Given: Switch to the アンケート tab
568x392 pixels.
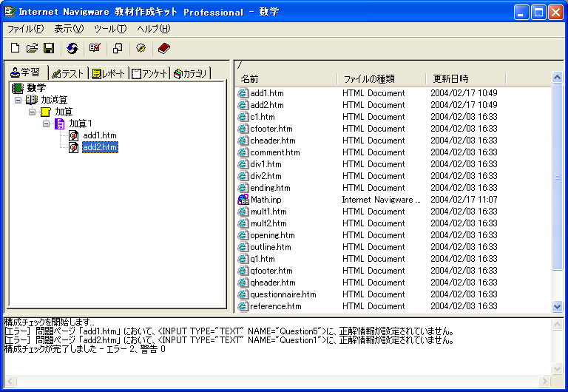Looking at the screenshot, I should (x=149, y=72).
